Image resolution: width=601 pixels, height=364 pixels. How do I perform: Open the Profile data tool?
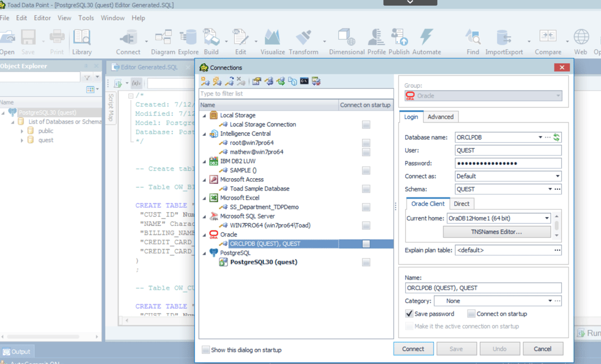tap(376, 42)
